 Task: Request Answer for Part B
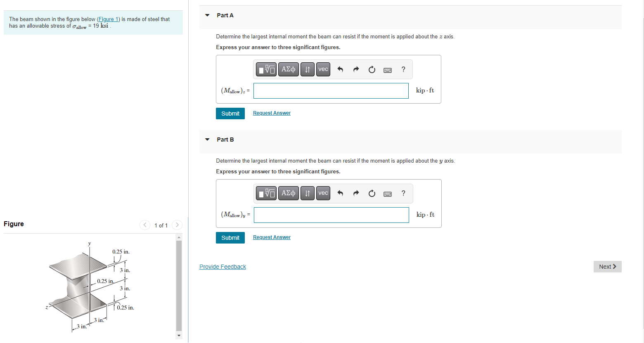tap(272, 237)
